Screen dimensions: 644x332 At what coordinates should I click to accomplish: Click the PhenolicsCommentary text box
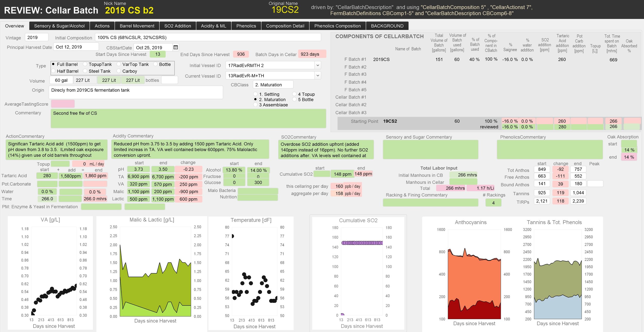click(550, 150)
